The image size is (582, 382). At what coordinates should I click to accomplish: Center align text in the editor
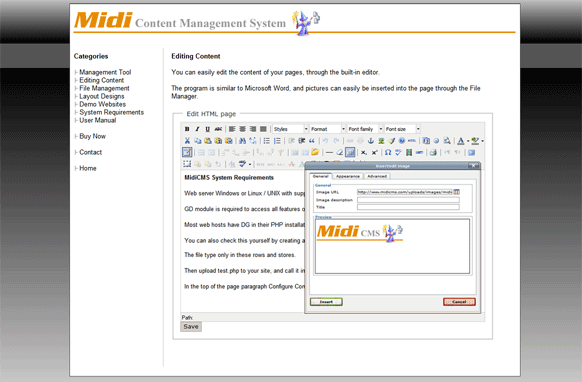[242, 129]
